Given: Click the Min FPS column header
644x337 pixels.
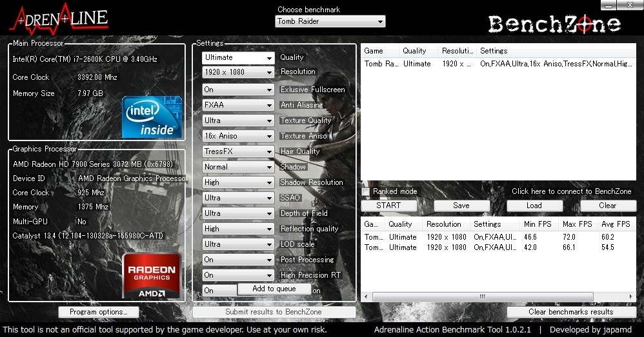Looking at the screenshot, I should tap(538, 224).
